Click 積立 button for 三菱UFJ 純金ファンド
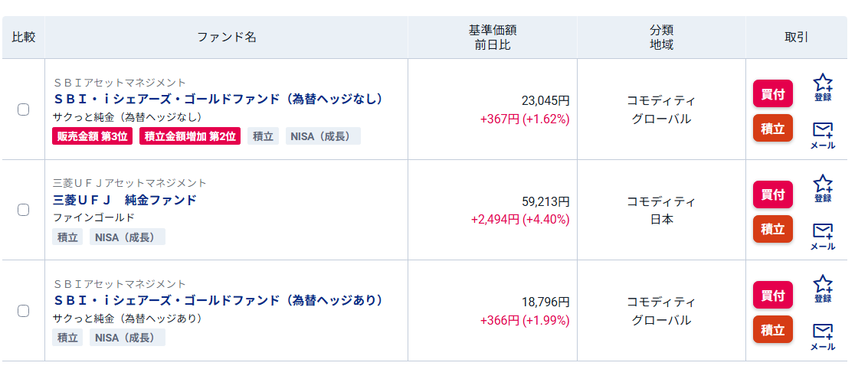This screenshot has height=366, width=868. click(772, 229)
